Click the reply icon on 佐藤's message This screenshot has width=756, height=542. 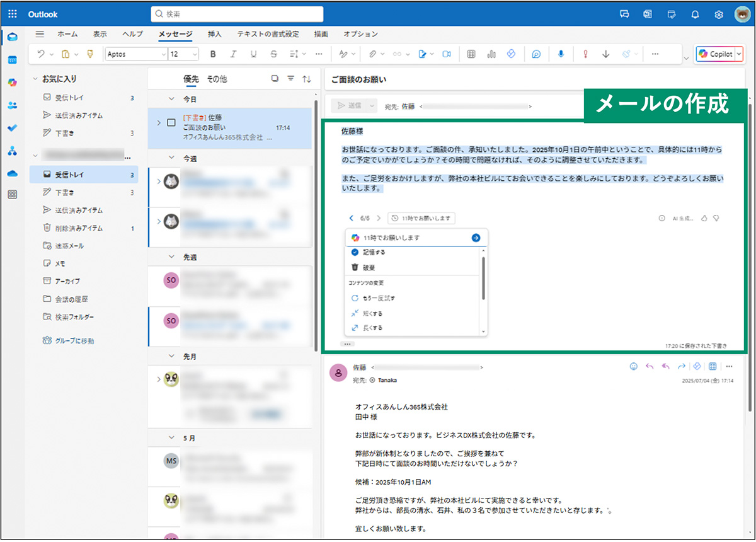(650, 366)
